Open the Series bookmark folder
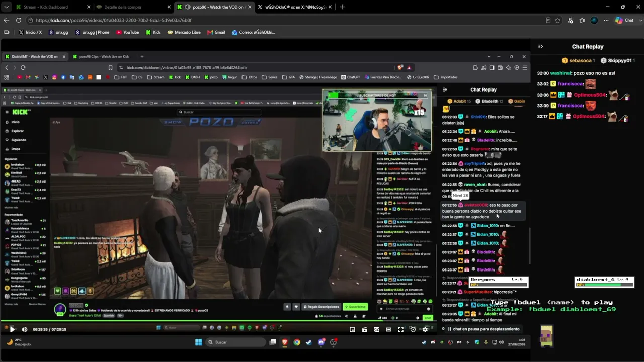644x362 pixels. tap(270, 77)
